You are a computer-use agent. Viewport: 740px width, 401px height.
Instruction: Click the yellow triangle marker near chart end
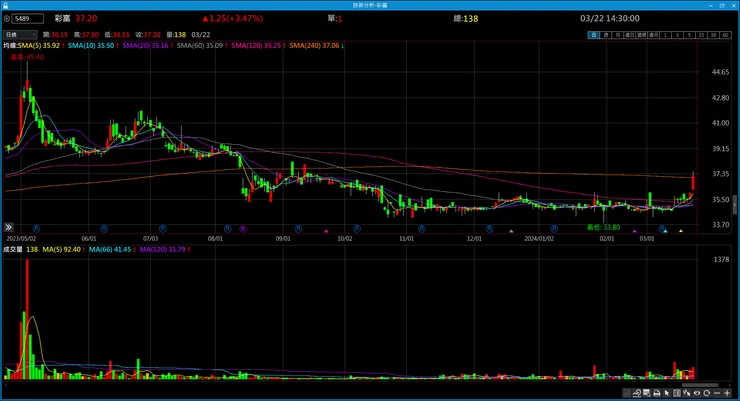click(x=681, y=231)
